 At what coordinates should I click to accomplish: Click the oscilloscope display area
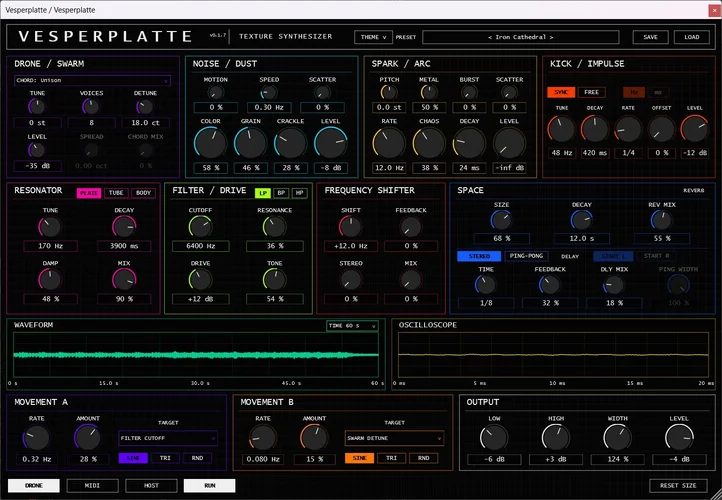click(553, 355)
